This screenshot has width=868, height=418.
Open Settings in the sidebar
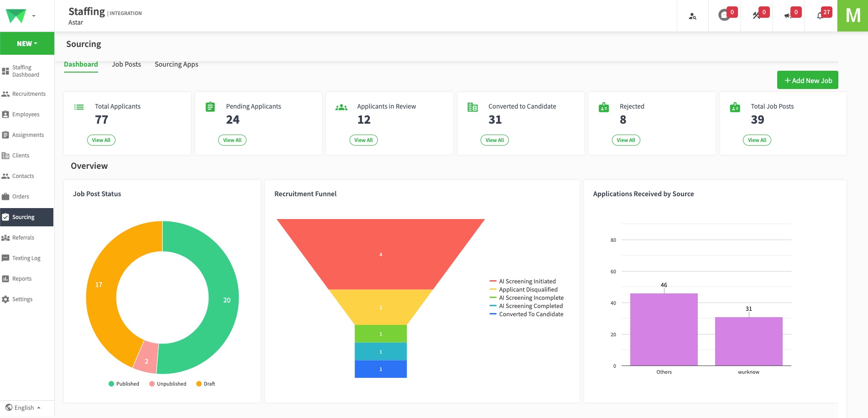click(x=22, y=299)
